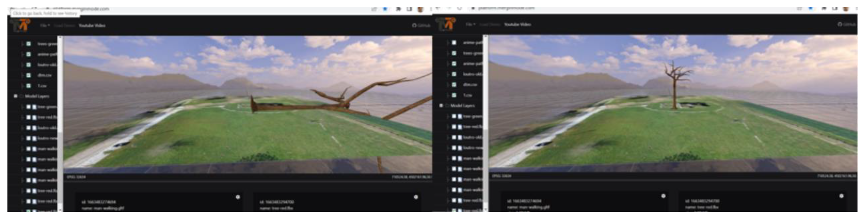Open the extensions puzzle icon in the left browser

click(x=398, y=9)
